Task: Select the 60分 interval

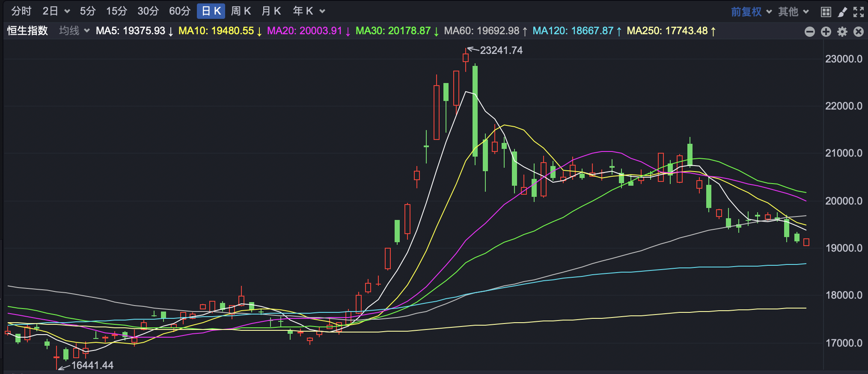Action: tap(180, 11)
